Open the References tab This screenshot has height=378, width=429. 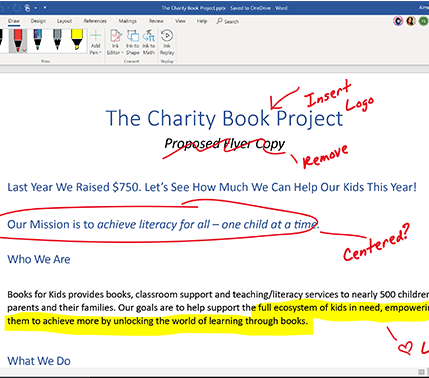click(x=95, y=21)
